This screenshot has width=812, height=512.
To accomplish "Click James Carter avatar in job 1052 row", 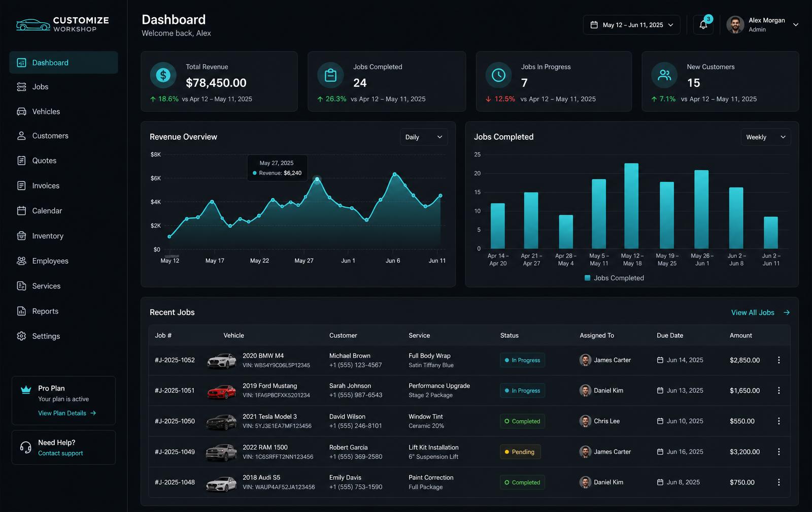I will click(585, 360).
